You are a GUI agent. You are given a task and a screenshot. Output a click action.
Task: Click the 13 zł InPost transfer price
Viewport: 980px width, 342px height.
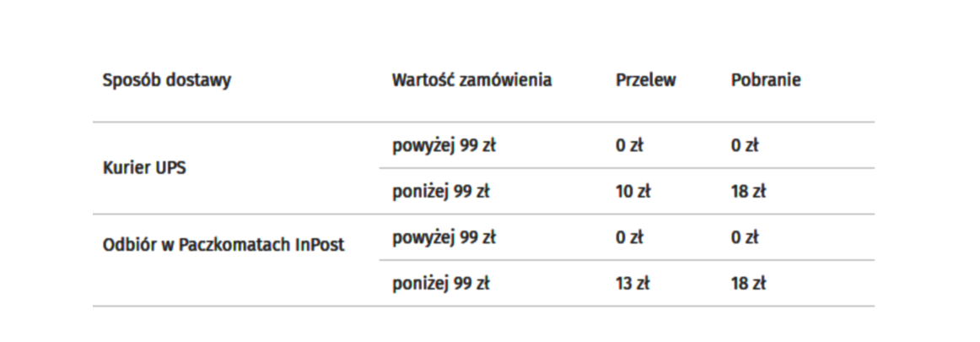click(x=633, y=284)
